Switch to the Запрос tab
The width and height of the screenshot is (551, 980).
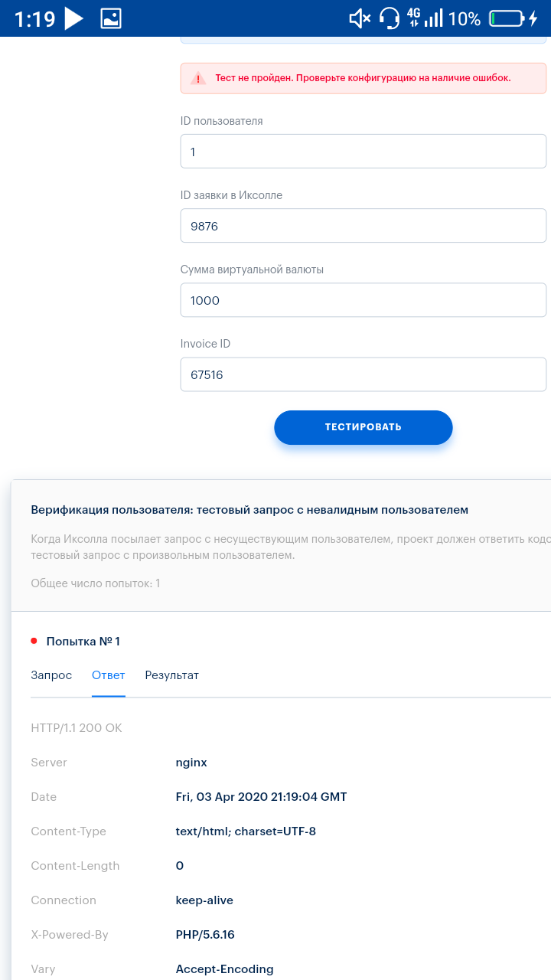click(51, 675)
